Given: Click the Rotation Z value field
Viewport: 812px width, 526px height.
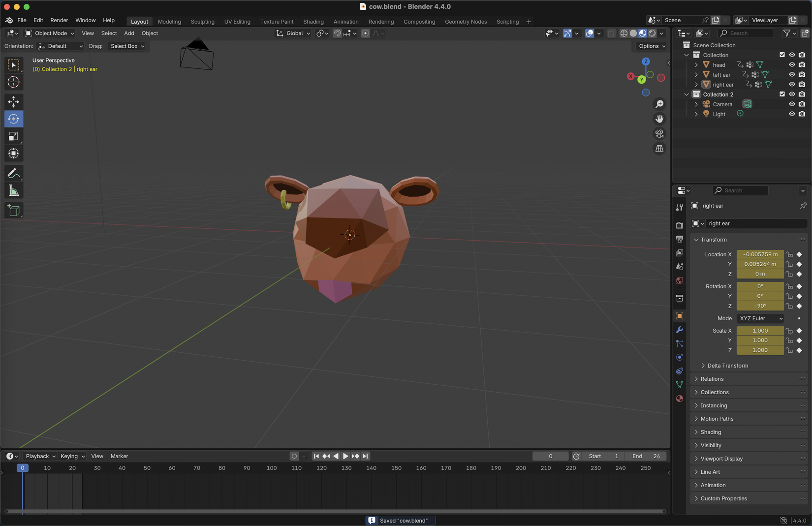Looking at the screenshot, I should 760,306.
